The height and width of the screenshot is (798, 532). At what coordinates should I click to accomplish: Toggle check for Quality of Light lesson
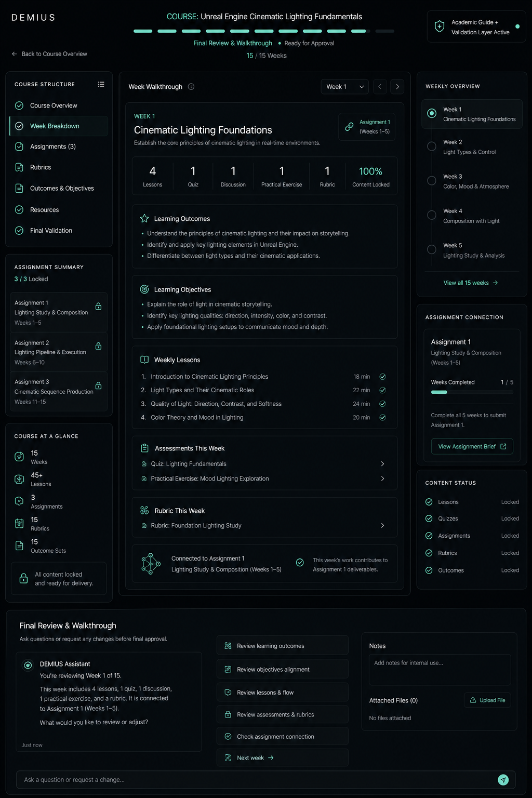(382, 404)
